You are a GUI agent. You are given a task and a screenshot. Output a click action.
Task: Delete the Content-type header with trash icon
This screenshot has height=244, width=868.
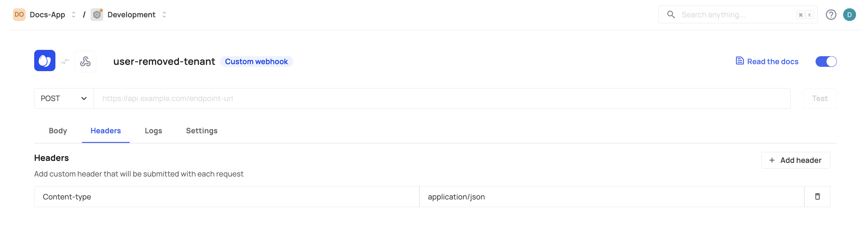817,196
